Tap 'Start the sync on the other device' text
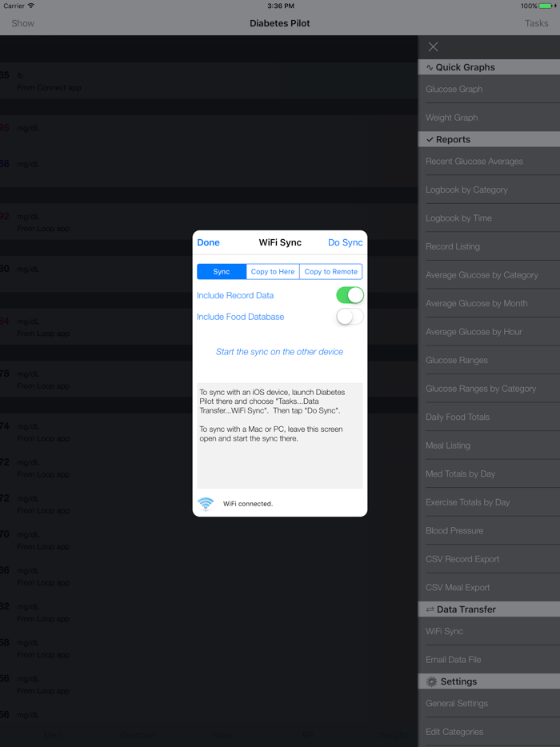 point(279,352)
